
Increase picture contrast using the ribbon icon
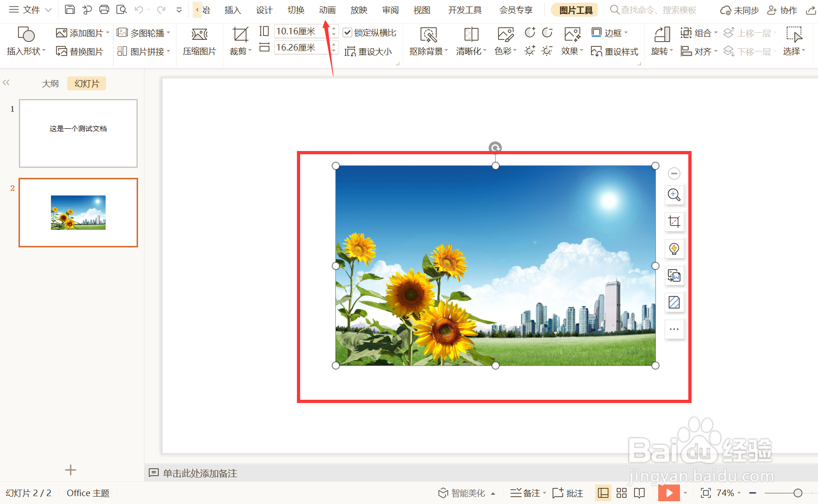pyautogui.click(x=530, y=32)
